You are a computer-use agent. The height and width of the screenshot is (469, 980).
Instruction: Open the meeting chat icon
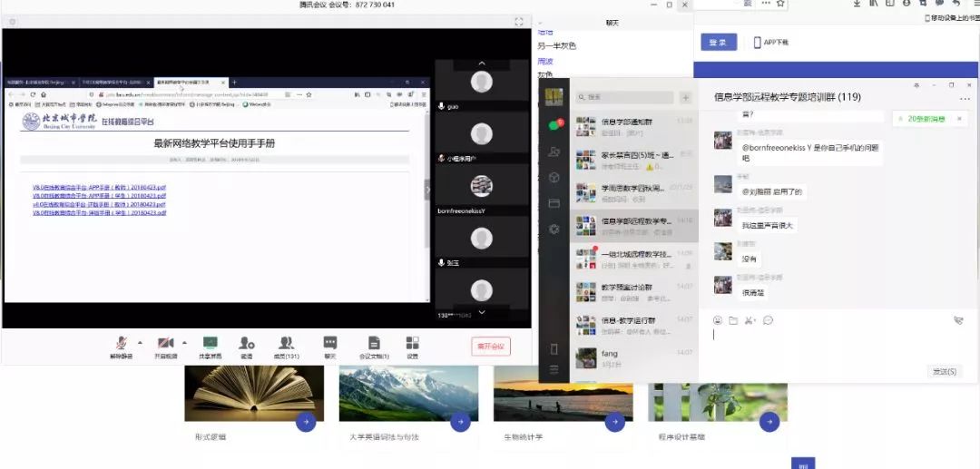pos(330,345)
